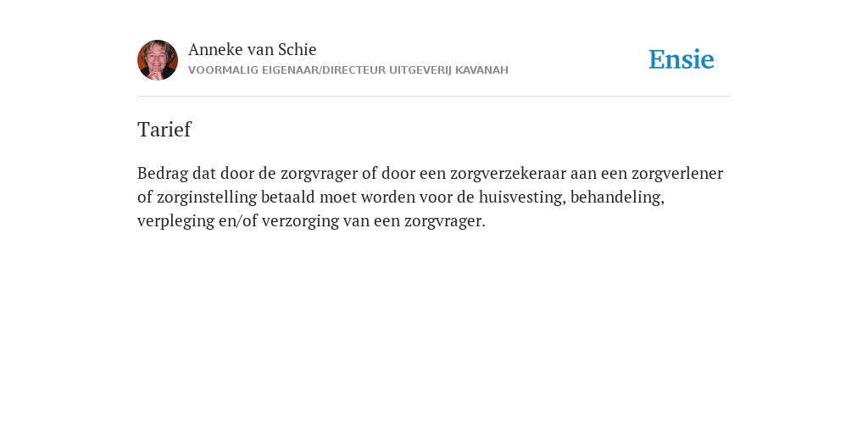Viewport: 868px width, 434px height.
Task: Open the Ensie logo link
Action: pyautogui.click(x=682, y=59)
